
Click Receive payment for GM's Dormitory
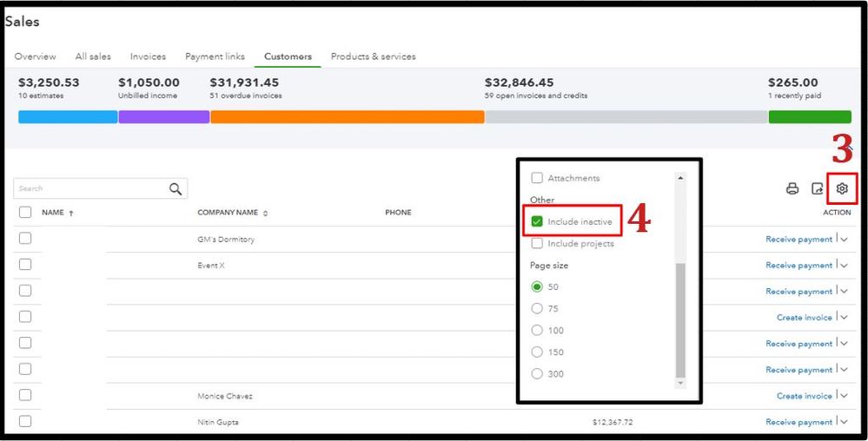(798, 239)
